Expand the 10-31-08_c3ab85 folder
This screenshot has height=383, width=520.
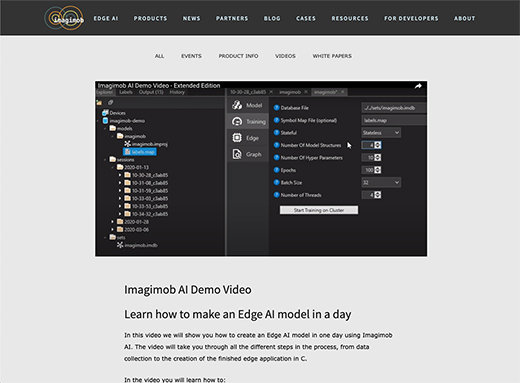(120, 183)
